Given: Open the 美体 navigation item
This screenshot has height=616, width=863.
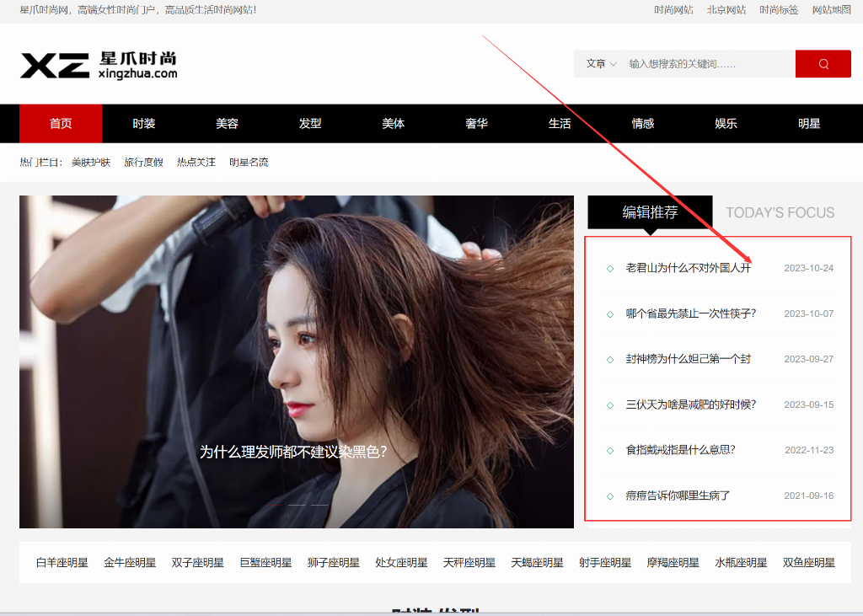Looking at the screenshot, I should pos(393,123).
